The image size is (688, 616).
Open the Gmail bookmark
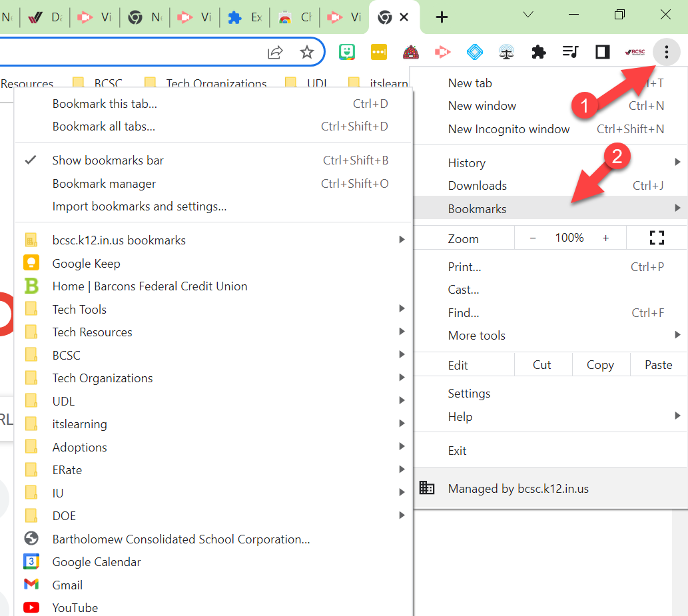(214, 585)
